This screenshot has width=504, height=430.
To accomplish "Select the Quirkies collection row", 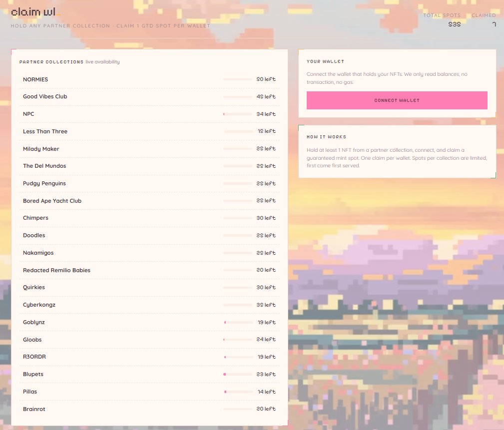I will (149, 288).
